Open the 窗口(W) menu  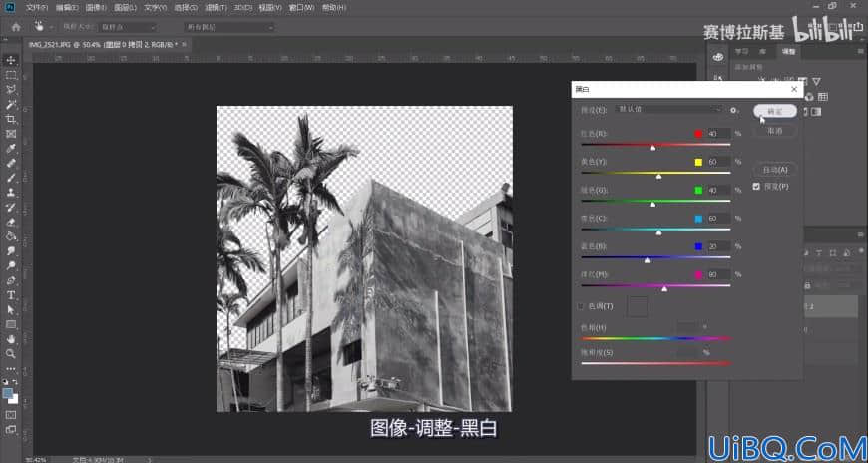point(301,8)
